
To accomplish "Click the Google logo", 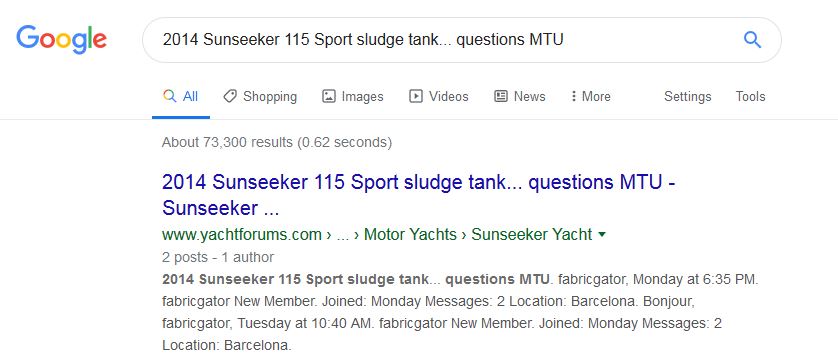I will pos(61,40).
